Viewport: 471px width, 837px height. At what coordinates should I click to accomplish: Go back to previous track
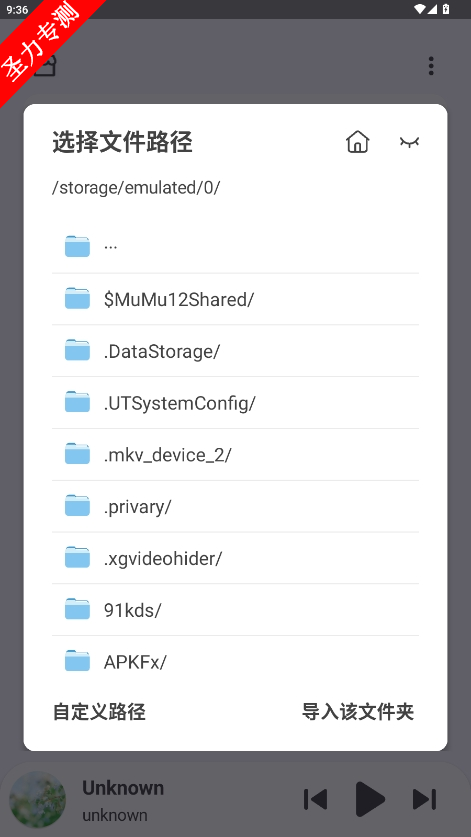pos(316,799)
